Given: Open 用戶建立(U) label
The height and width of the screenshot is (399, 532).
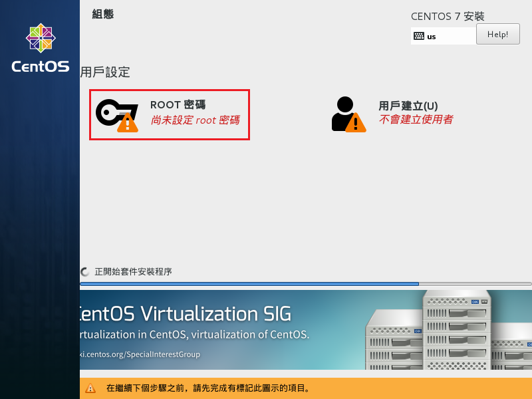Looking at the screenshot, I should 408,106.
